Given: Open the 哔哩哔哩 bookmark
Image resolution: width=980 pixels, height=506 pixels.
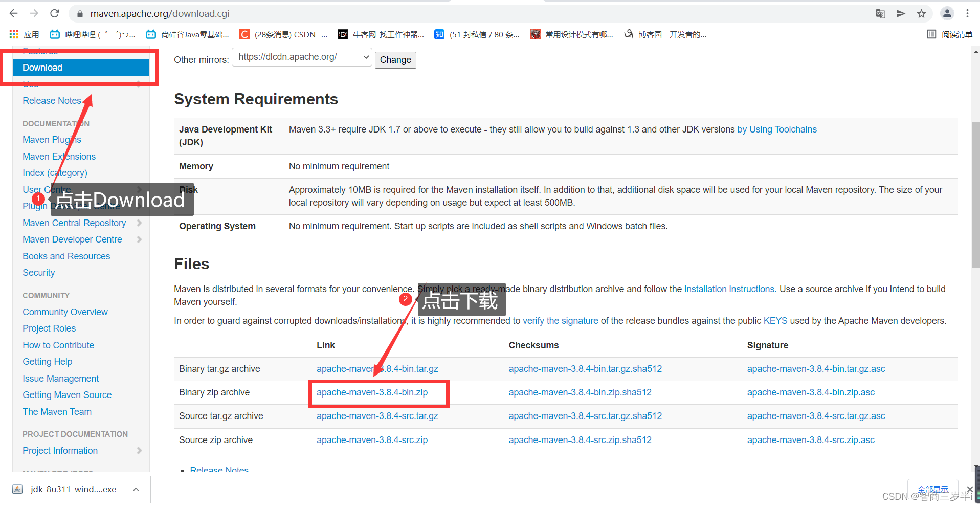Looking at the screenshot, I should (92, 34).
